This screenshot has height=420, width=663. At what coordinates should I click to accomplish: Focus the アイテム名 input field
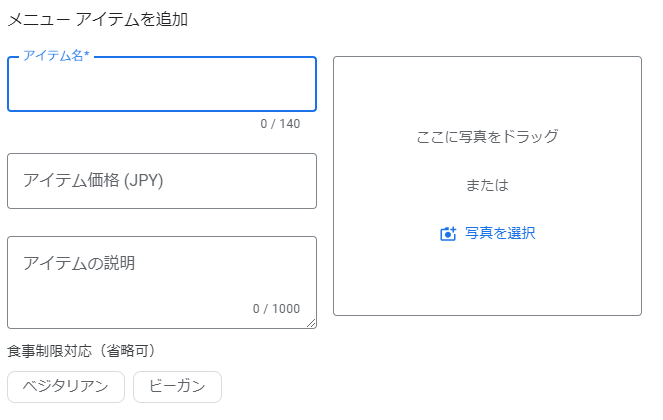point(162,84)
